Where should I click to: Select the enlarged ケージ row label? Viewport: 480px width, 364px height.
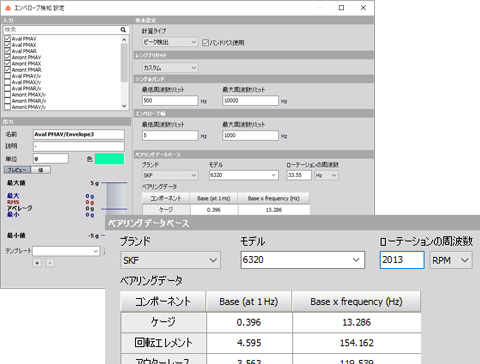[163, 322]
